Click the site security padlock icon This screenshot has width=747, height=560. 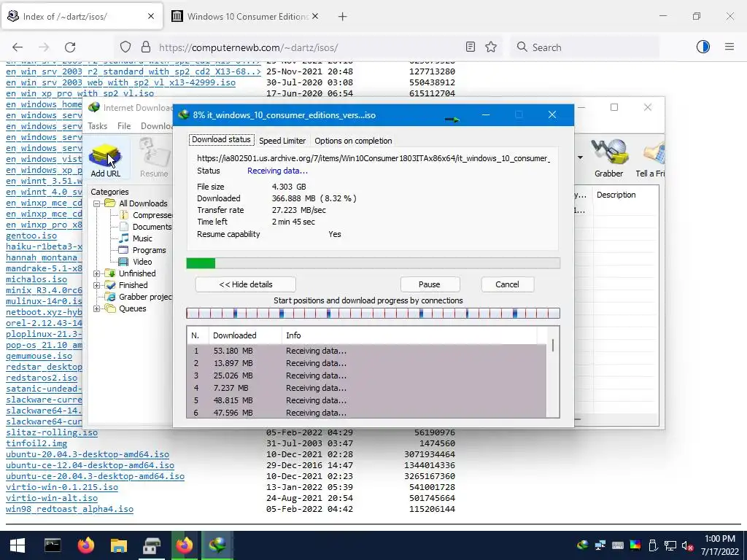click(x=146, y=47)
